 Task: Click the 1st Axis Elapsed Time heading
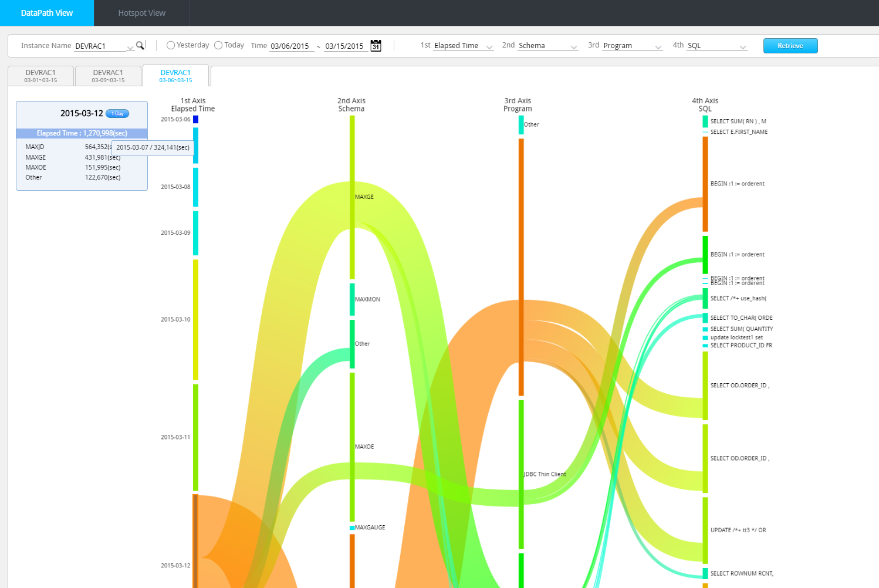(193, 105)
